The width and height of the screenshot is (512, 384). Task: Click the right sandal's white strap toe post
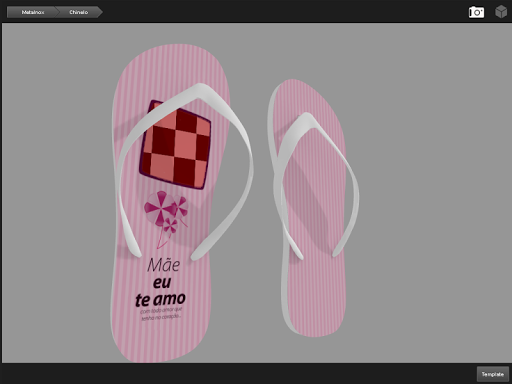click(x=306, y=119)
